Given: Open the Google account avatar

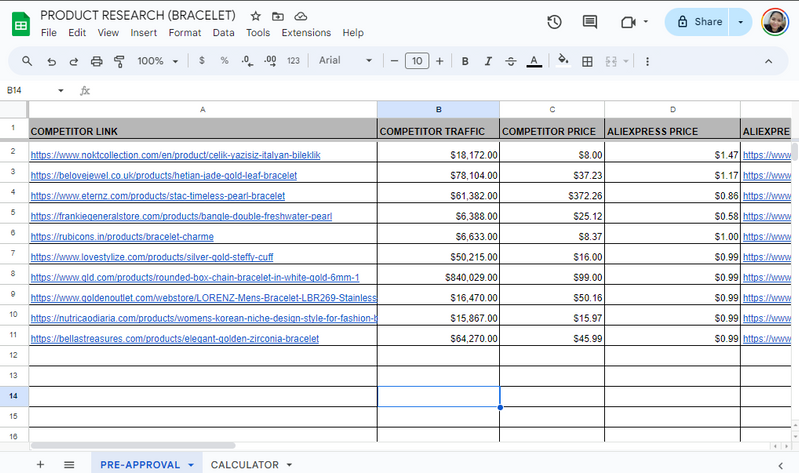Looking at the screenshot, I should click(x=775, y=22).
